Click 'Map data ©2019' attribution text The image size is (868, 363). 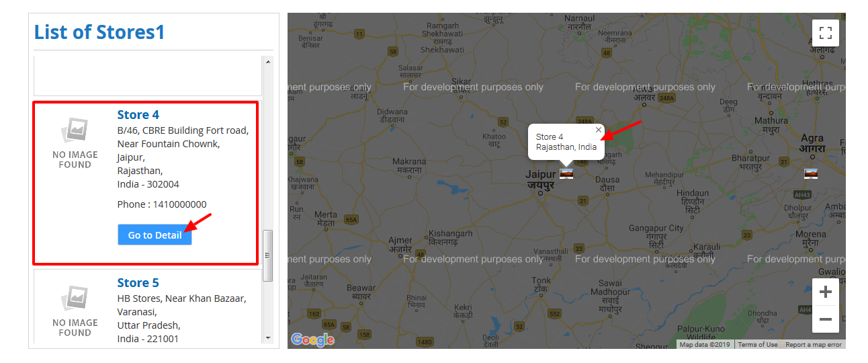click(704, 345)
